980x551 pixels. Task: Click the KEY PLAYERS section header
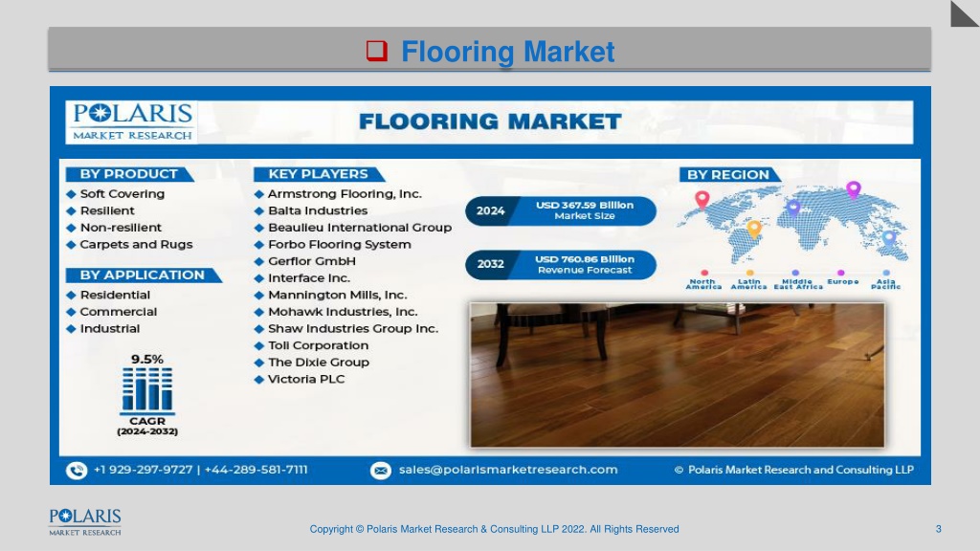tap(319, 174)
